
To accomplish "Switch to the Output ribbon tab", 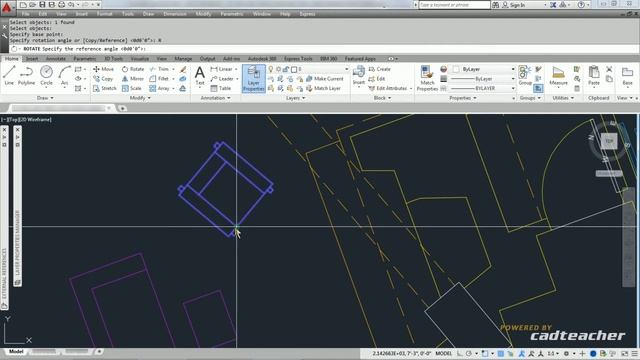I will pyautogui.click(x=207, y=59).
